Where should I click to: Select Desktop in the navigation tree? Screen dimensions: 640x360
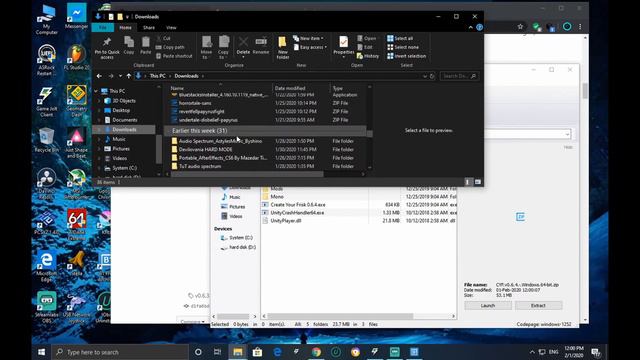(121, 110)
